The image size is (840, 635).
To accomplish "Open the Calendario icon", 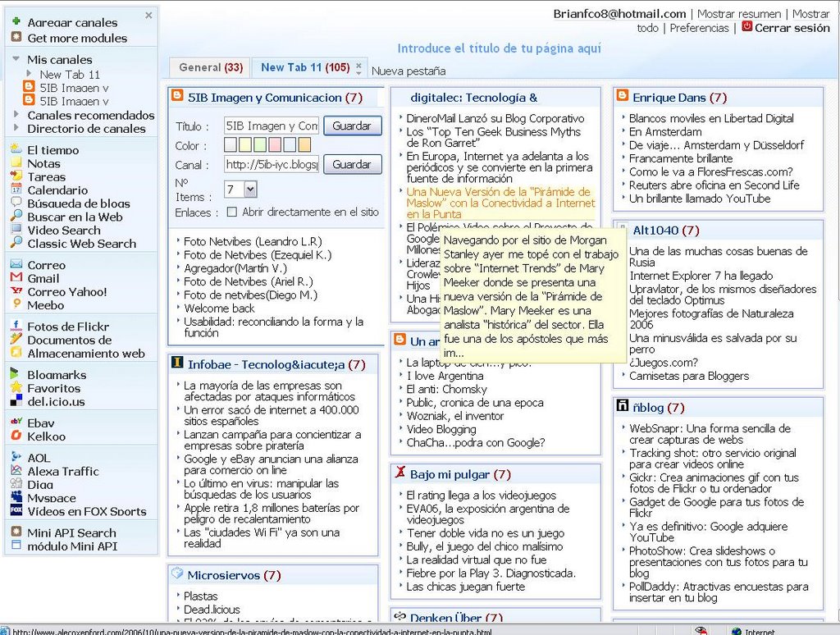I will pos(16,190).
